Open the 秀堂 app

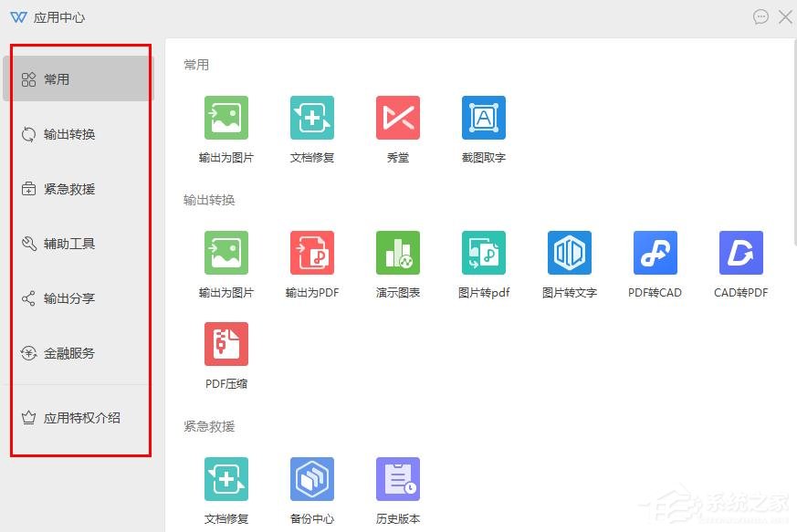pyautogui.click(x=397, y=117)
